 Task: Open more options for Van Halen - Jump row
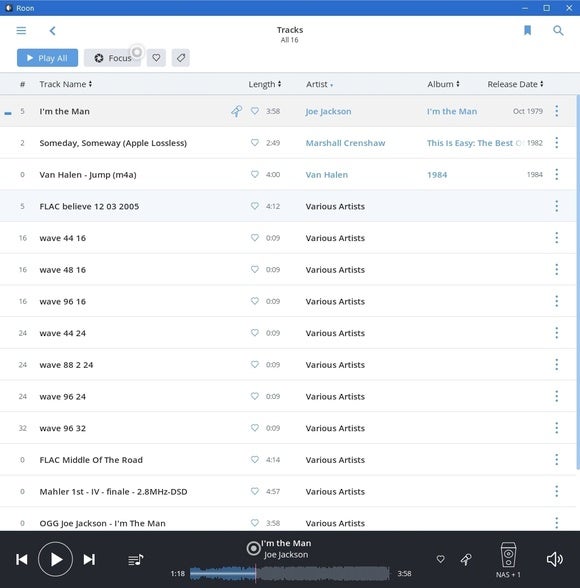coord(557,174)
